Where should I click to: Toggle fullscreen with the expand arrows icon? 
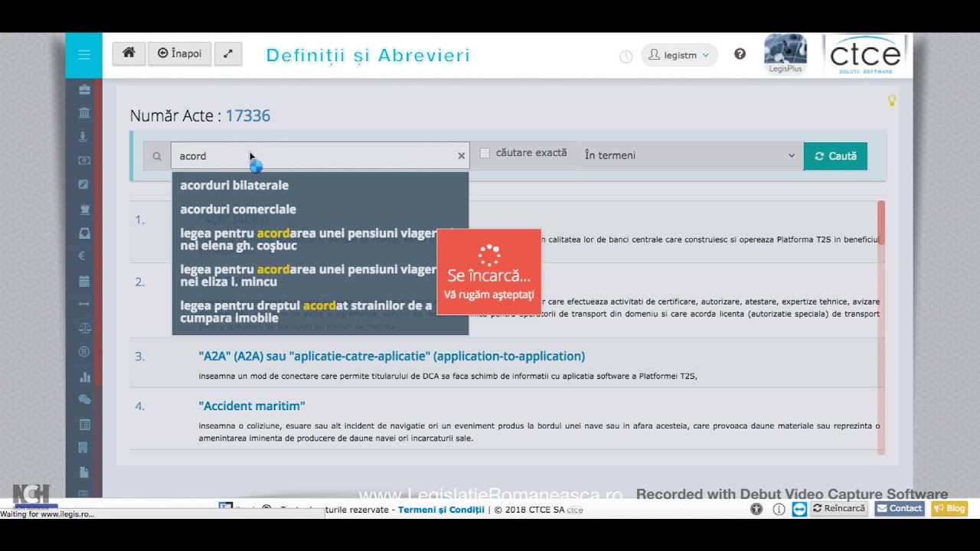point(227,54)
